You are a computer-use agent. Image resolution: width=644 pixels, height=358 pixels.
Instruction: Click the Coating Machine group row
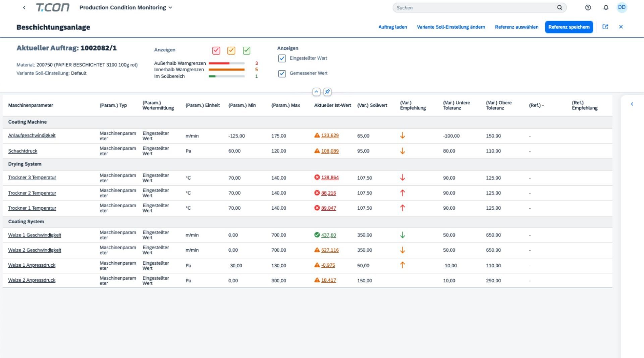click(307, 122)
